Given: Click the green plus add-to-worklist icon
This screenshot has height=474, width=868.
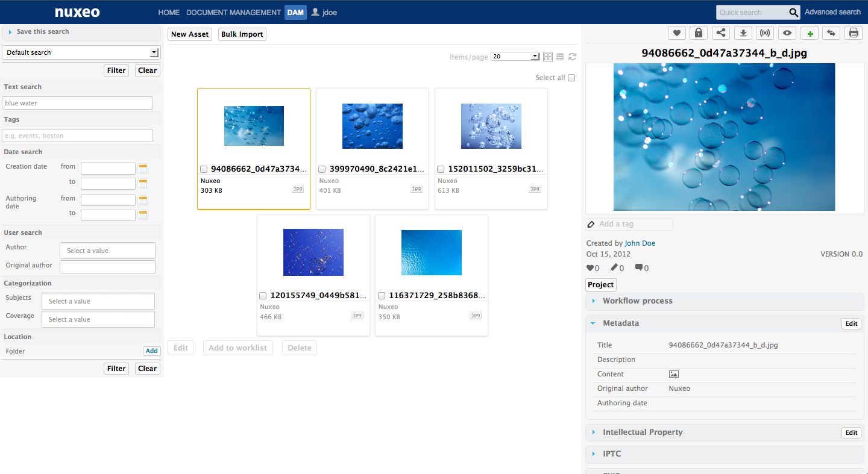Looking at the screenshot, I should click(810, 33).
